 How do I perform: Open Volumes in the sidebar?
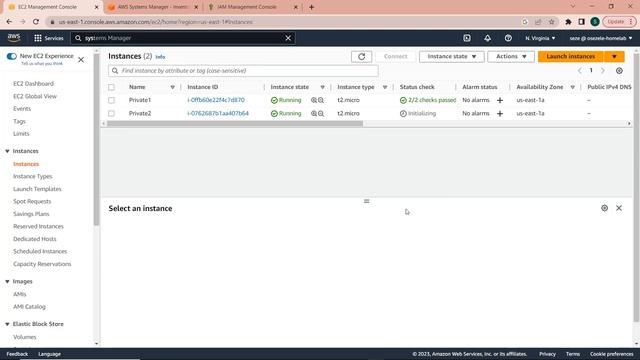(24, 337)
